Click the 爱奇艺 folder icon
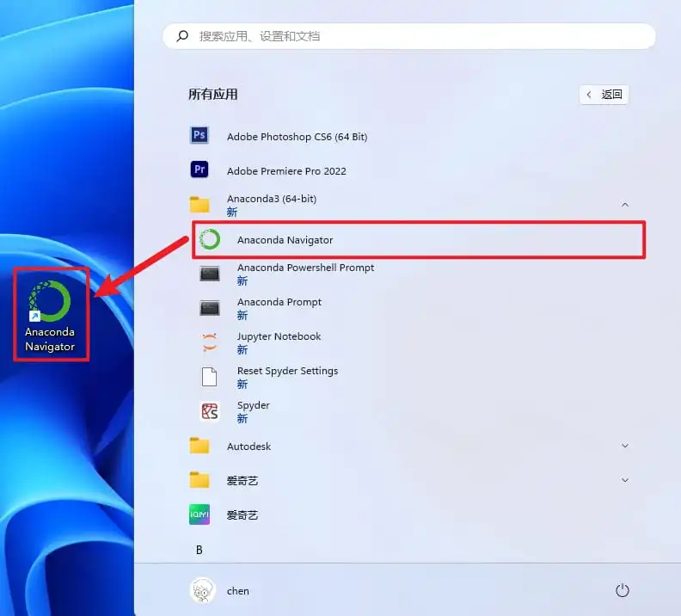 point(199,480)
